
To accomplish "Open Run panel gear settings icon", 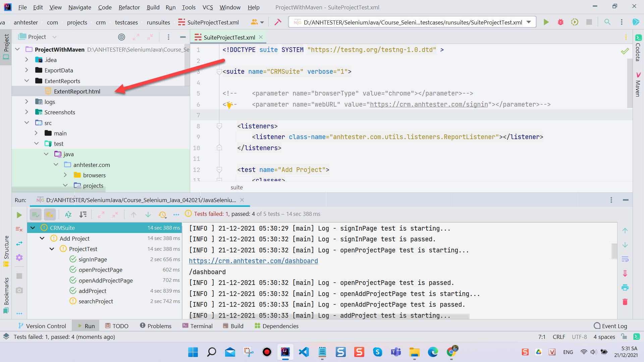I will (19, 257).
